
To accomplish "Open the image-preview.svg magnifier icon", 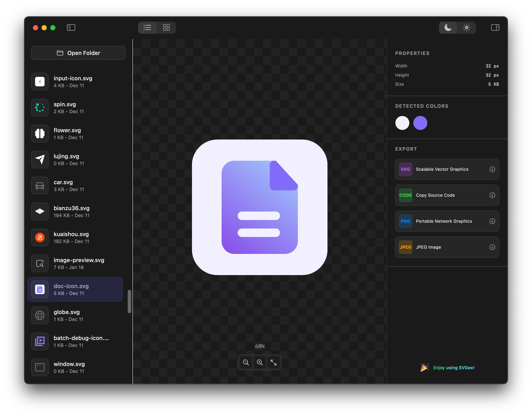I will [x=40, y=263].
